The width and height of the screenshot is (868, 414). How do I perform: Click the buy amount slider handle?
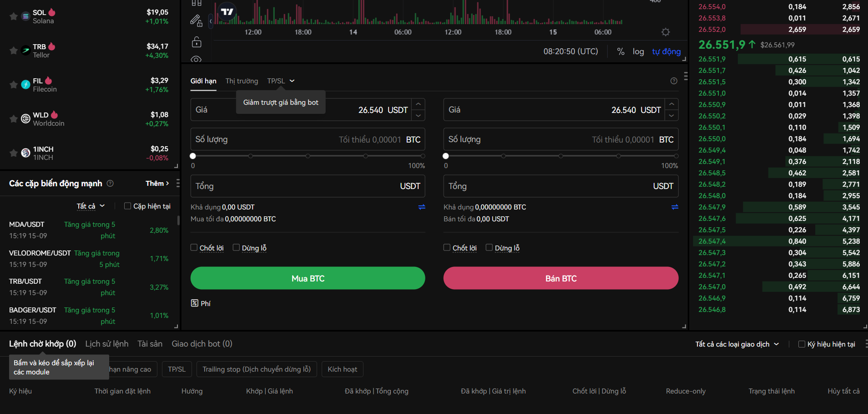pyautogui.click(x=193, y=156)
